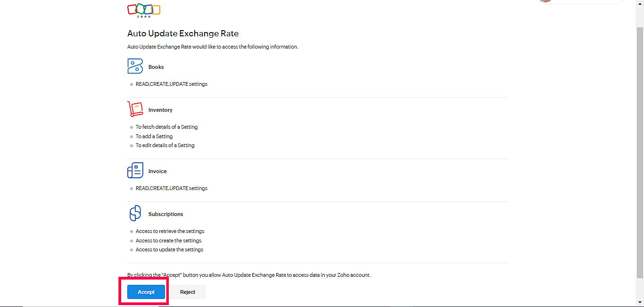Click the "Invoice" label

(x=157, y=171)
